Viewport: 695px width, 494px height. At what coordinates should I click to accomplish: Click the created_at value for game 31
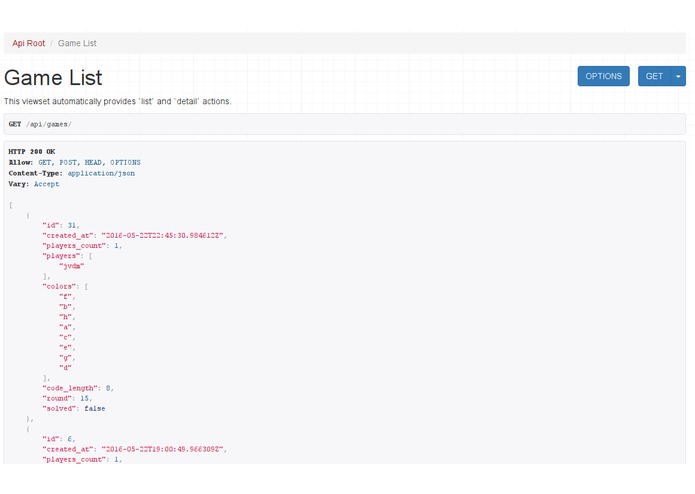tap(164, 236)
